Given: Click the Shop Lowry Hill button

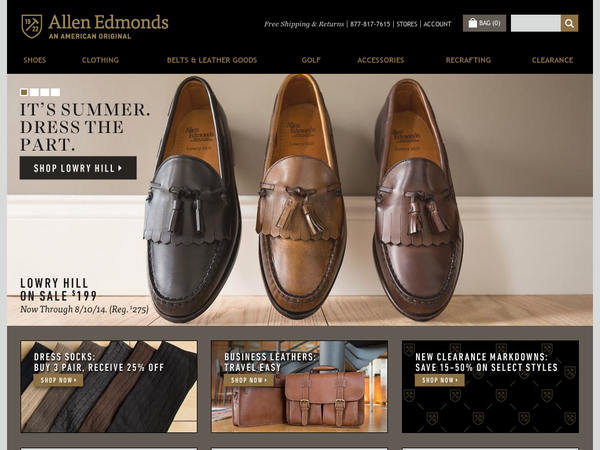Looking at the screenshot, I should (78, 168).
